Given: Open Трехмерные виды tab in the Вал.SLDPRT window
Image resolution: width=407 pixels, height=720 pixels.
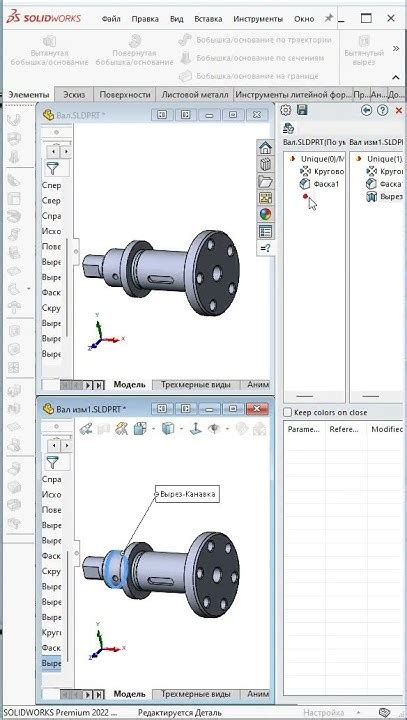Looking at the screenshot, I should [195, 384].
